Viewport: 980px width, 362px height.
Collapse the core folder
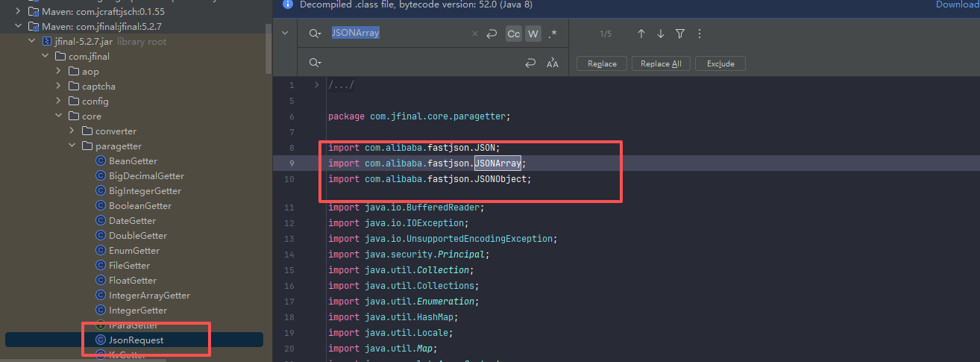click(60, 116)
